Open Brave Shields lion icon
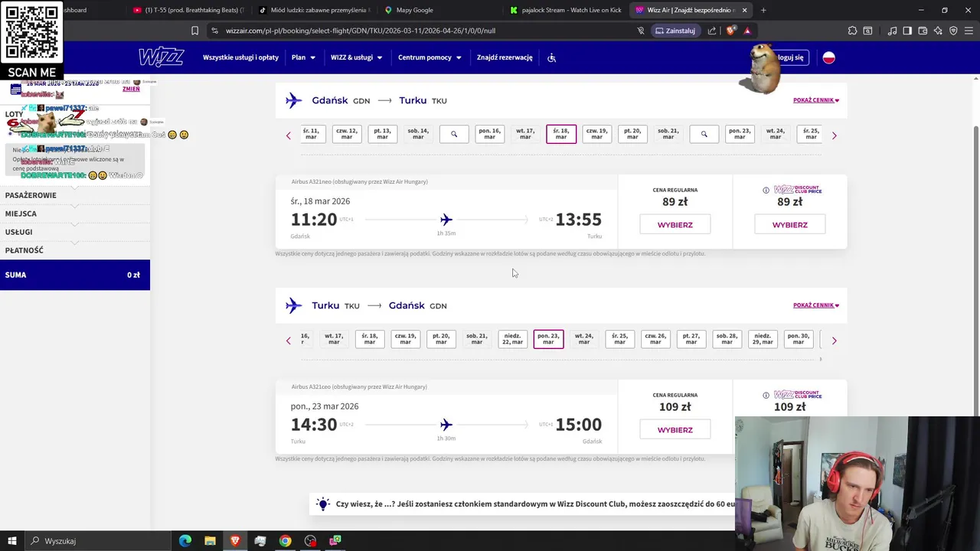The width and height of the screenshot is (980, 551). point(731,31)
